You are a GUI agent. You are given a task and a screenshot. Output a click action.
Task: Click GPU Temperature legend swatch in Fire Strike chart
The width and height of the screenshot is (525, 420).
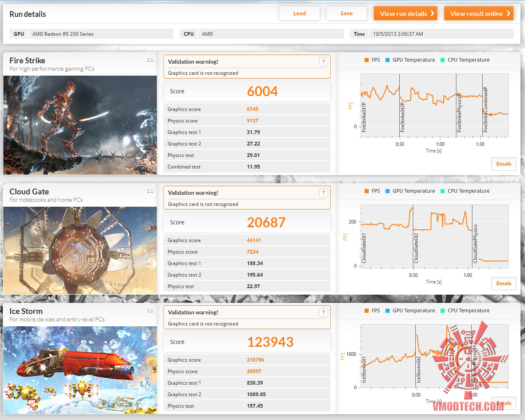tap(387, 60)
